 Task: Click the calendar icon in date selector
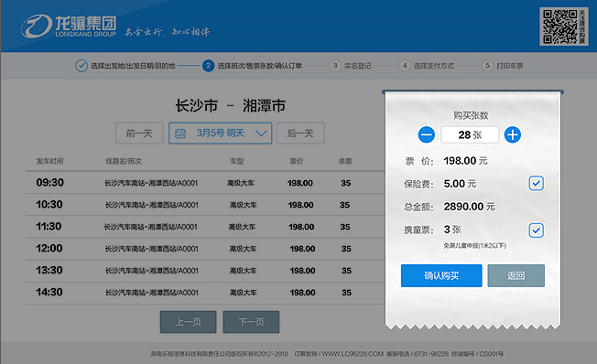[x=180, y=134]
